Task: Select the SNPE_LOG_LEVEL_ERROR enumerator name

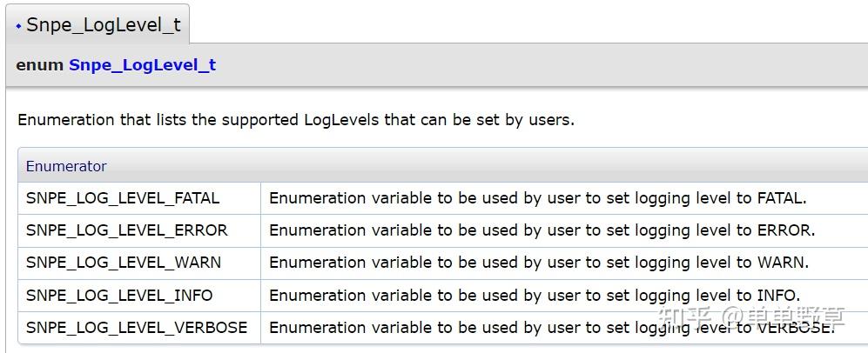Action: [126, 230]
